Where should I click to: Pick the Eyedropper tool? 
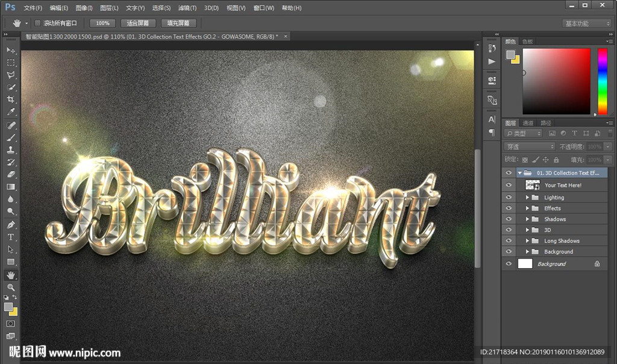click(11, 112)
